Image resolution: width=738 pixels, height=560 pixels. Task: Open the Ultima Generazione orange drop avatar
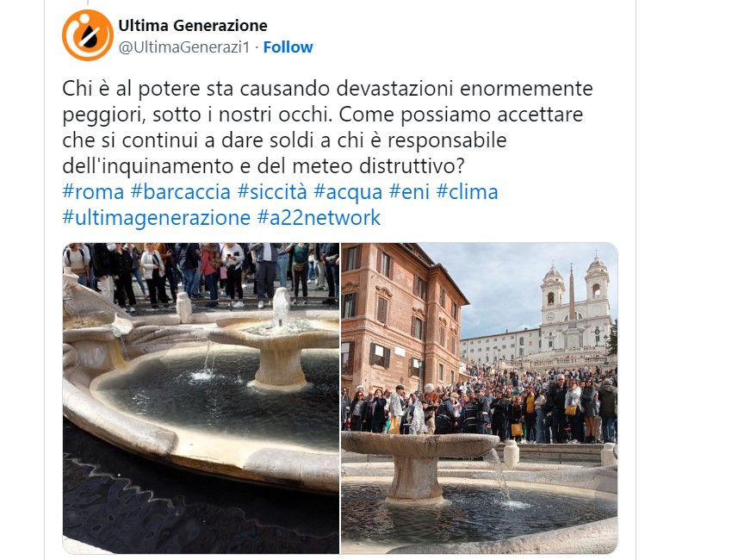click(88, 35)
